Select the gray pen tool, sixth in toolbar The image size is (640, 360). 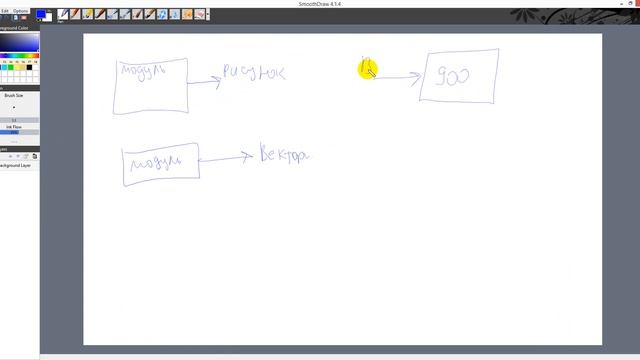tap(125, 15)
